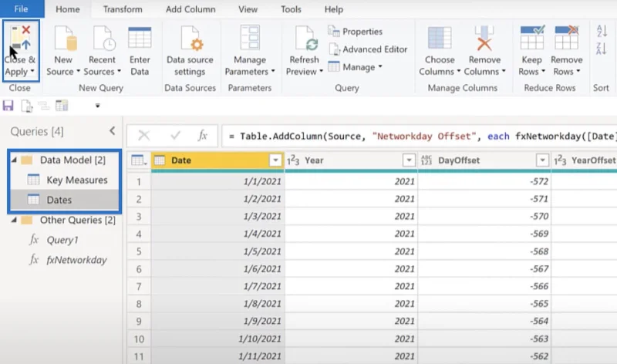Open query Properties
The width and height of the screenshot is (617, 364).
click(x=355, y=31)
